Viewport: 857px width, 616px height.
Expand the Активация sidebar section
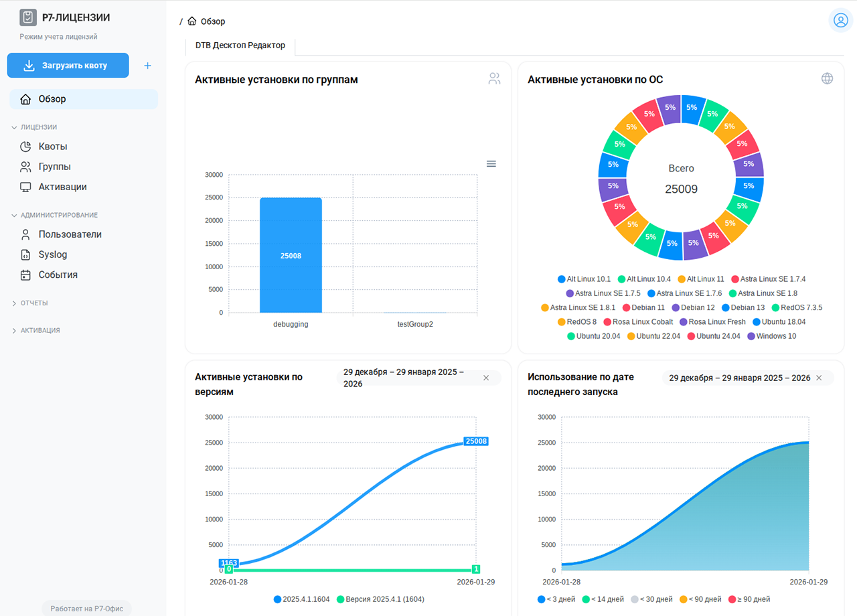40,331
